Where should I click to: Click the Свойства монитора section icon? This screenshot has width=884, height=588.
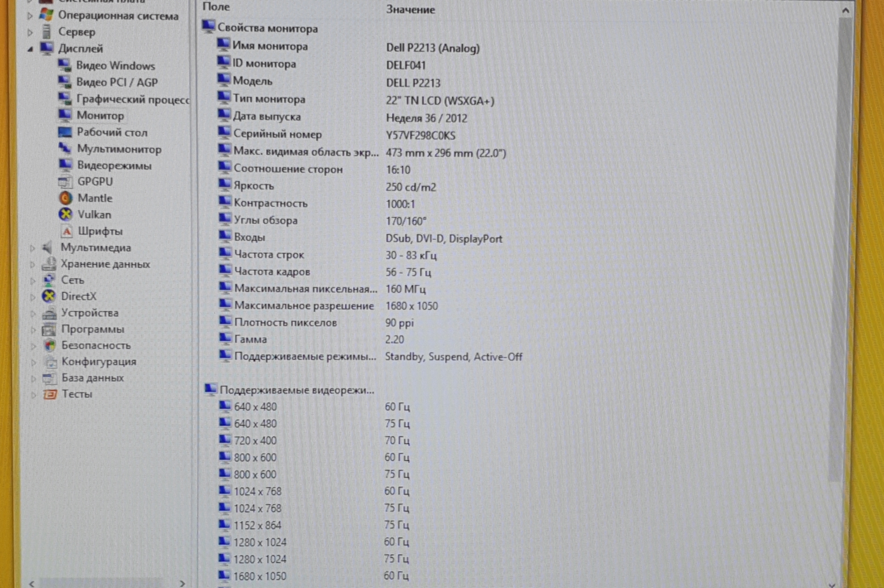[x=208, y=27]
